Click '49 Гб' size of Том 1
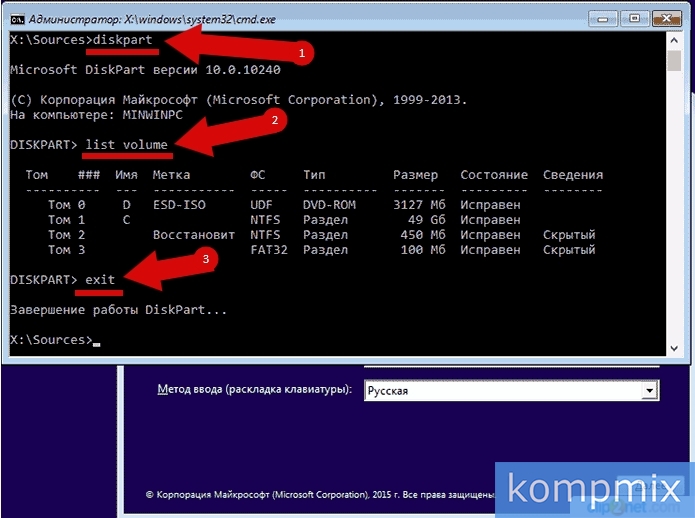 427,220
